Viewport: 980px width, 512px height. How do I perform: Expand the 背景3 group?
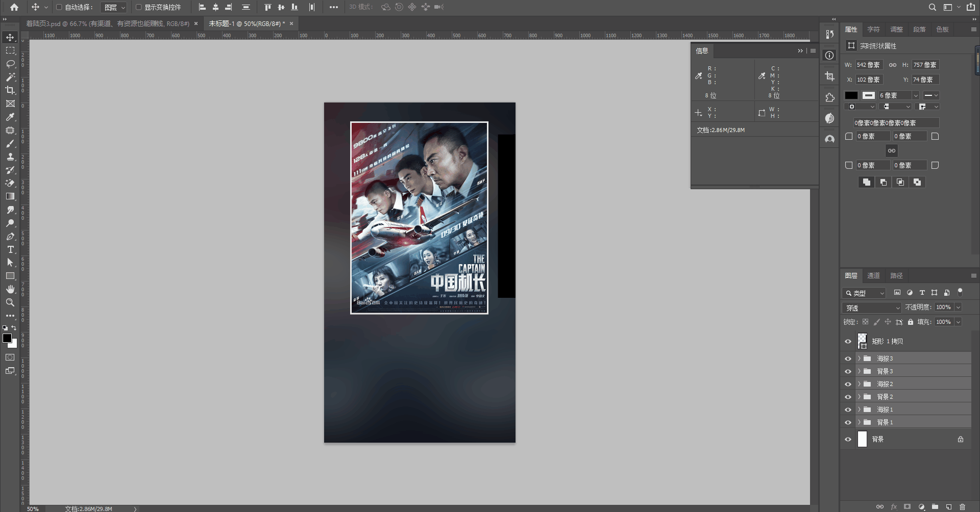tap(859, 371)
